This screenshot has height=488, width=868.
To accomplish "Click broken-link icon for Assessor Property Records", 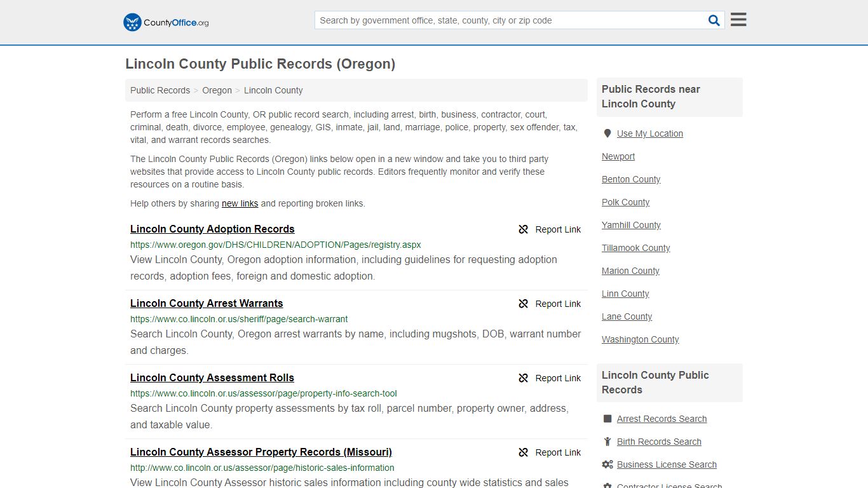I will 524,452.
